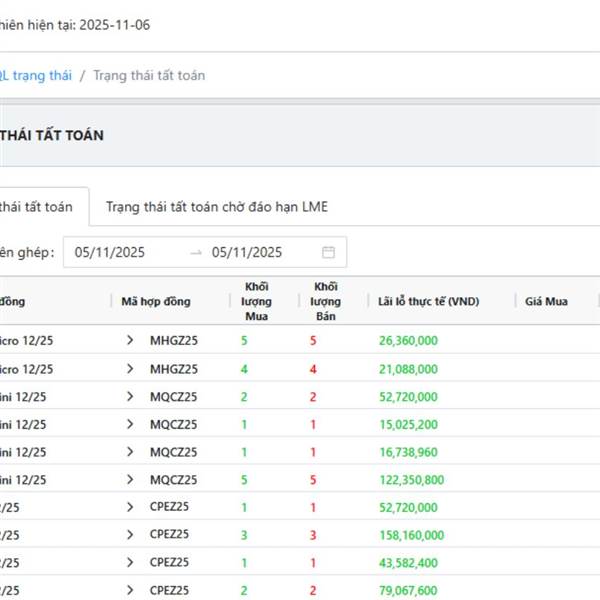
Task: Expand the MHGZ25 row with profit 26,360,000
Action: point(130,341)
